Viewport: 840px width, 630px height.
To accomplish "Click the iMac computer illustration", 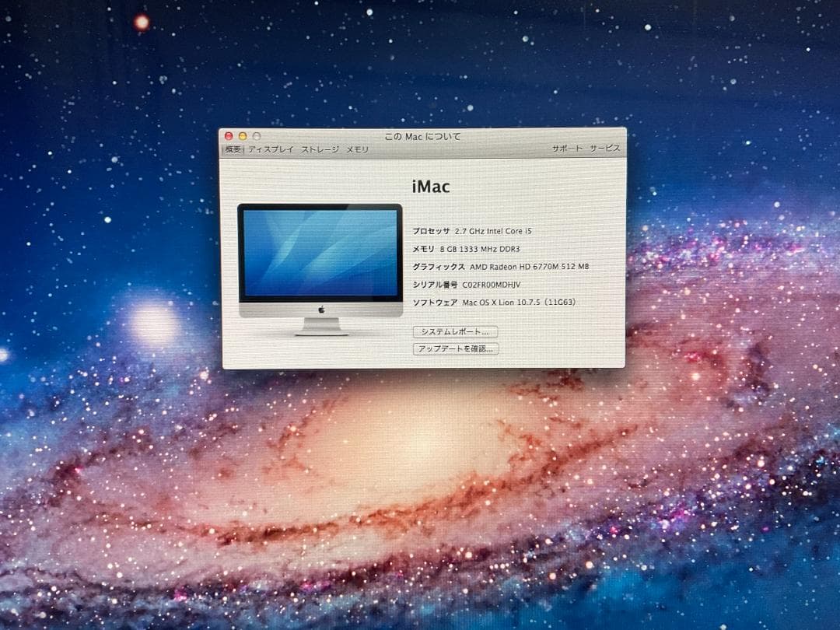I will [x=320, y=269].
